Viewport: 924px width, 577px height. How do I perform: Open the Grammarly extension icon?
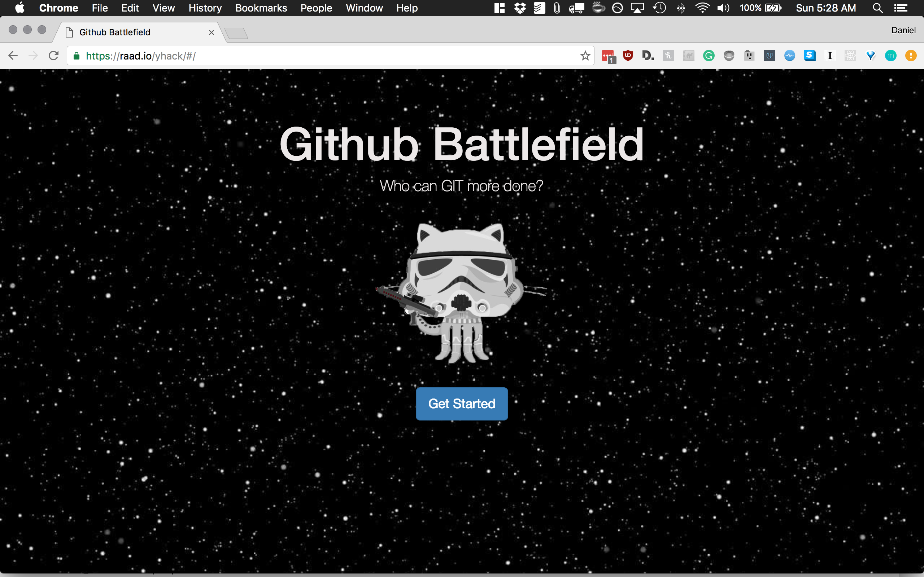coord(709,56)
